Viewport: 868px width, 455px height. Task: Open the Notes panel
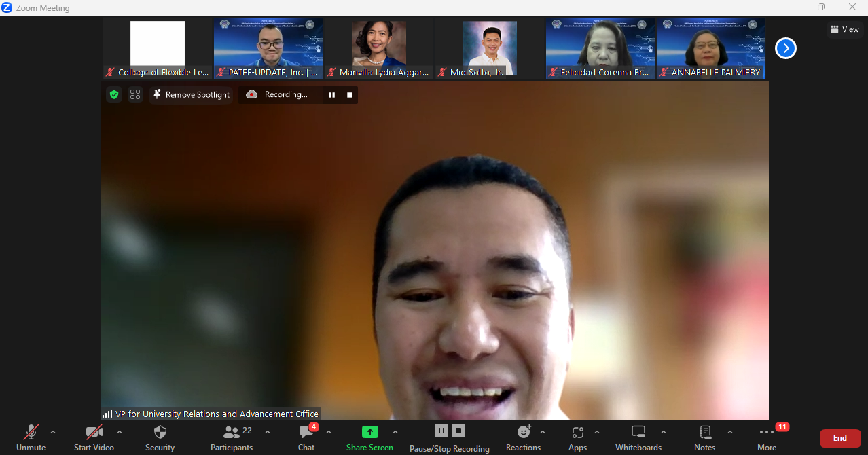704,437
